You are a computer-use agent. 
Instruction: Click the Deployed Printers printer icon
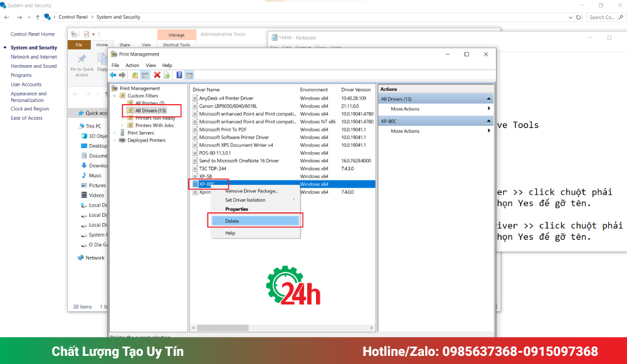click(122, 140)
